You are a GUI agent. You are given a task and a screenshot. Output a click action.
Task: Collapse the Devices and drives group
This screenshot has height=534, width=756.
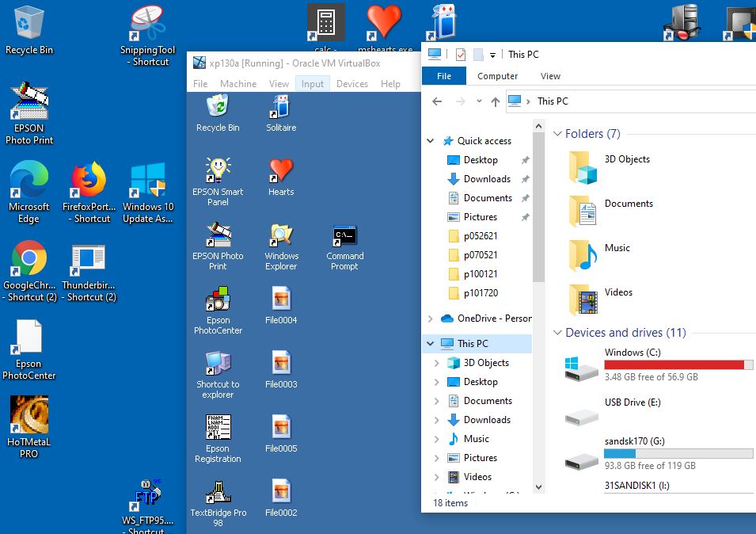coord(557,332)
